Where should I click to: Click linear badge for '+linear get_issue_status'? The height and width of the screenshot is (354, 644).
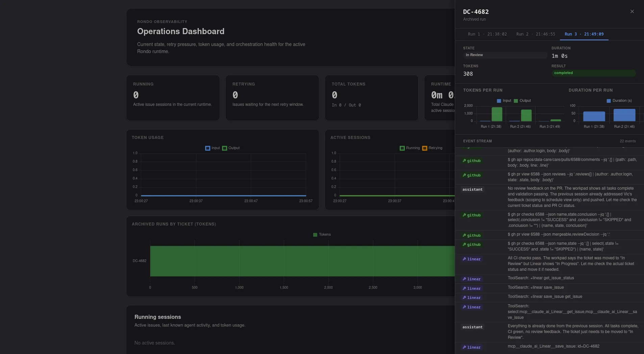click(x=472, y=279)
